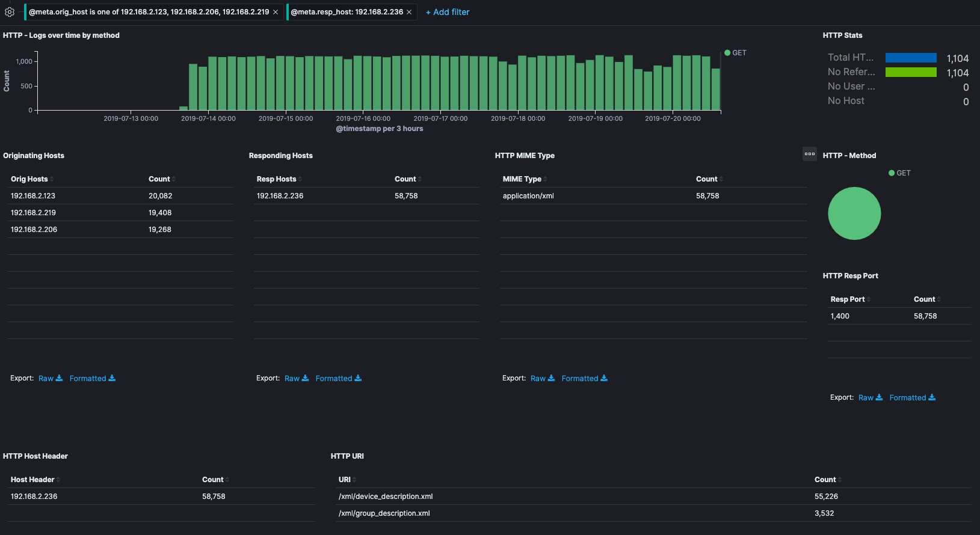Sort Responding Hosts by Resp Hosts column
This screenshot has height=535, width=980.
tap(279, 179)
